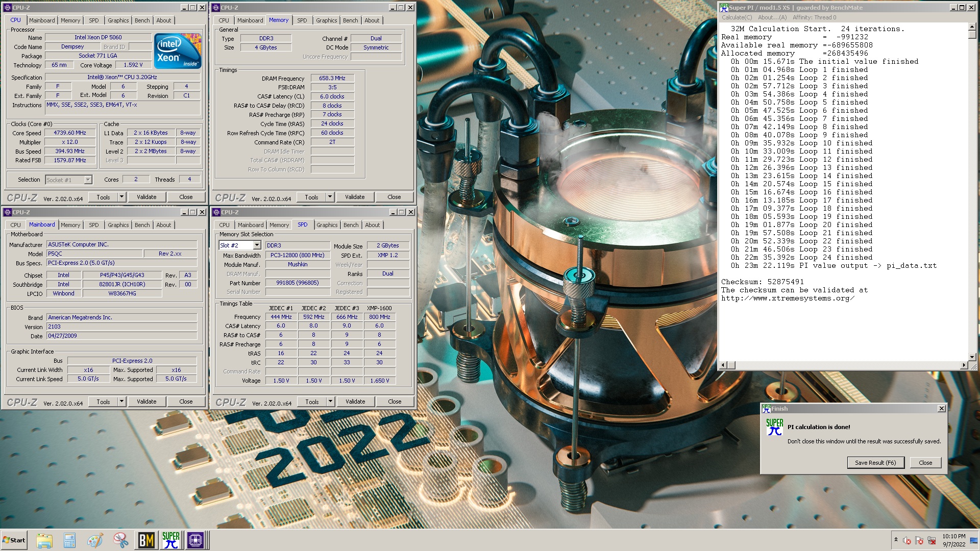The width and height of the screenshot is (980, 551).
Task: Click Specification field Intel Xeon CPU 3.20GHz
Action: click(122, 77)
